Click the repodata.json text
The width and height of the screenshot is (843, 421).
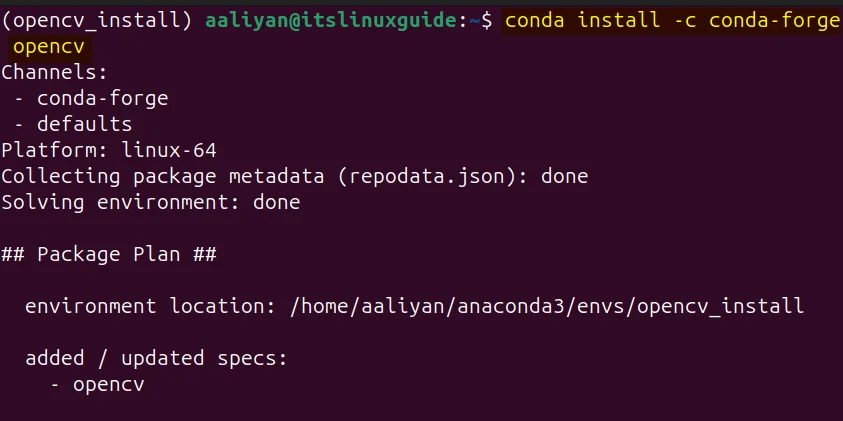427,176
